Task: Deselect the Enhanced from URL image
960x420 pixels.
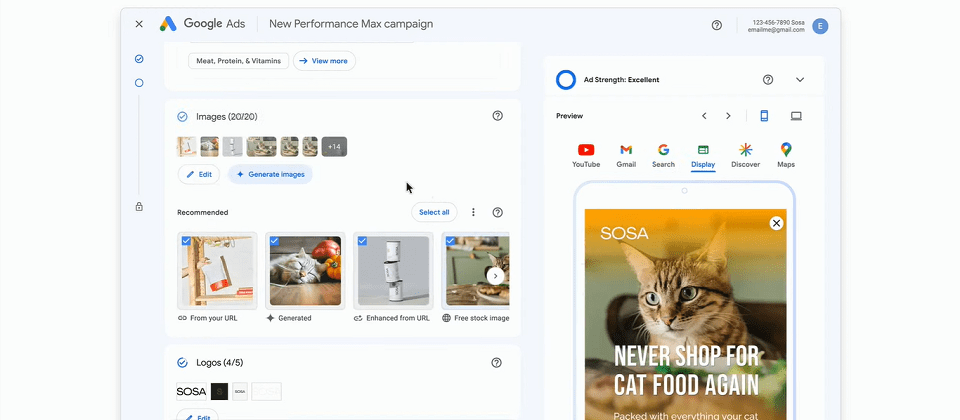Action: click(362, 241)
